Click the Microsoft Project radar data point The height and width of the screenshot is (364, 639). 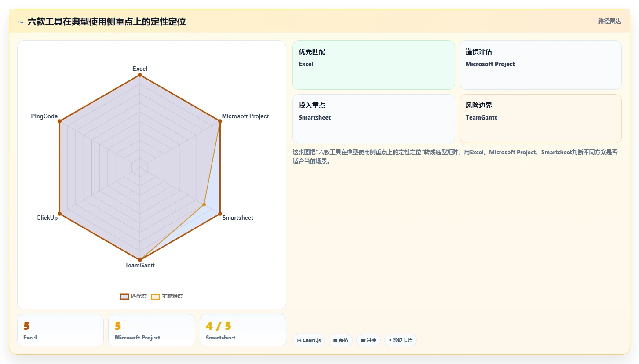[x=220, y=121]
